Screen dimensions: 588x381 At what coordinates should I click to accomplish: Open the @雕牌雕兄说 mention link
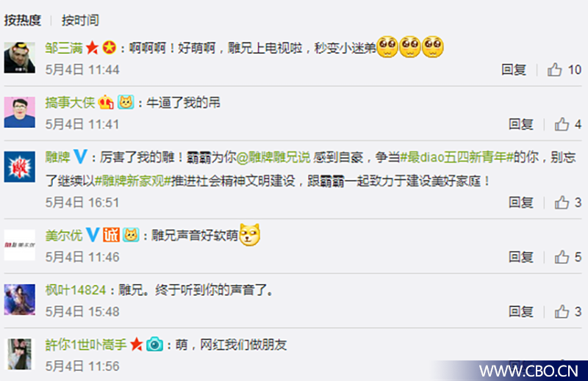pos(273,157)
